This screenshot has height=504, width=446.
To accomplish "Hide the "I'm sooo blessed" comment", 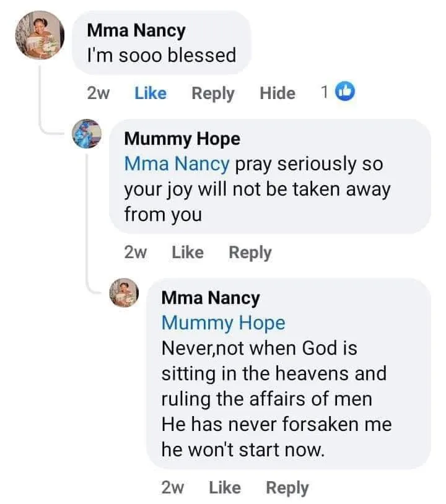I will (278, 93).
